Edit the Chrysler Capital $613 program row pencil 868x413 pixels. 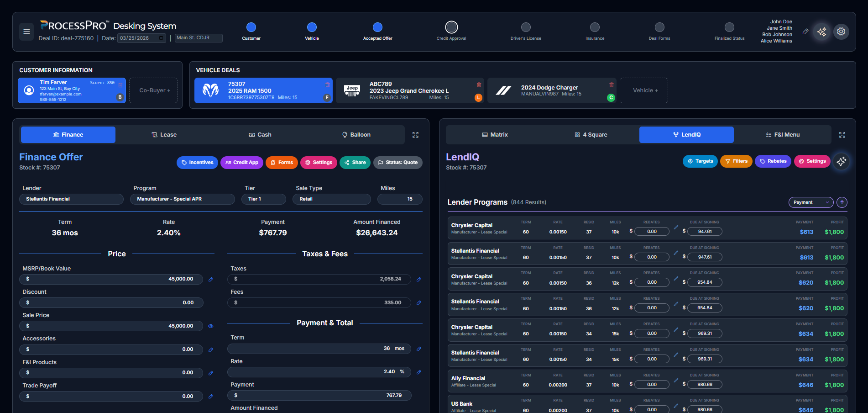click(676, 227)
